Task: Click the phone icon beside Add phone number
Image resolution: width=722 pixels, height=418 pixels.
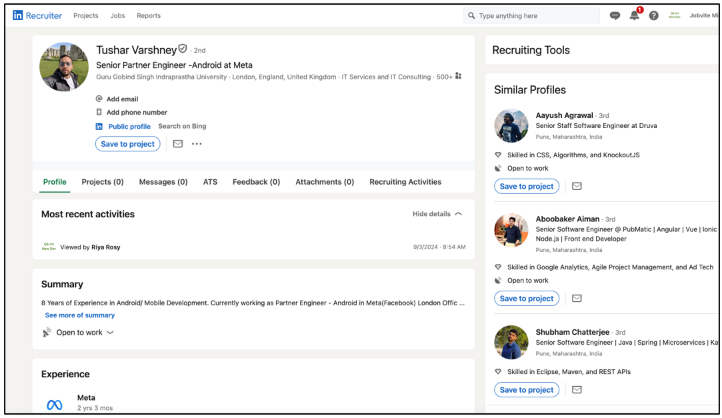Action: pos(99,112)
